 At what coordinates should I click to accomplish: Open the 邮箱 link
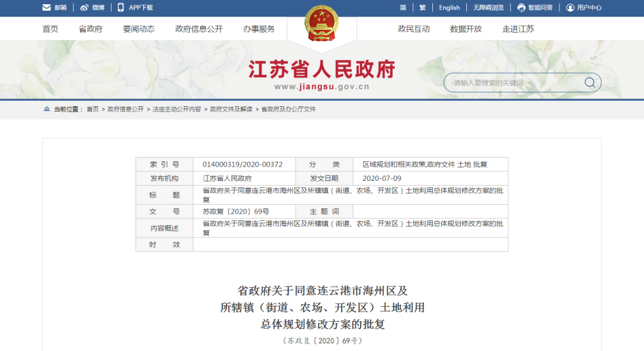(60, 7)
